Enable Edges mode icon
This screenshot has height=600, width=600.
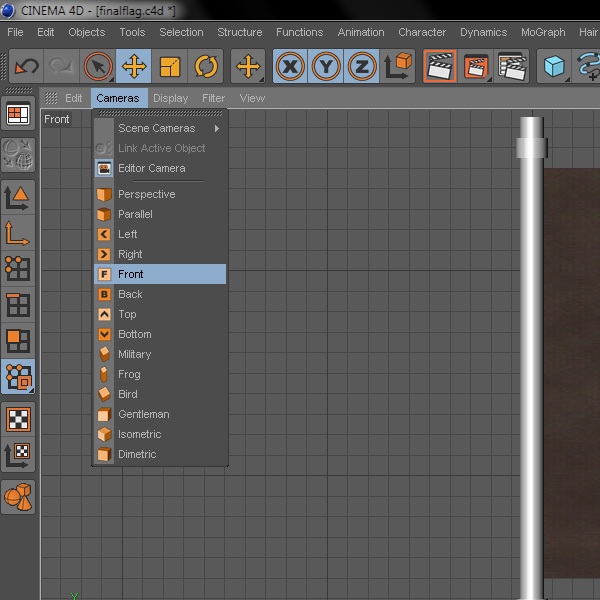18,305
